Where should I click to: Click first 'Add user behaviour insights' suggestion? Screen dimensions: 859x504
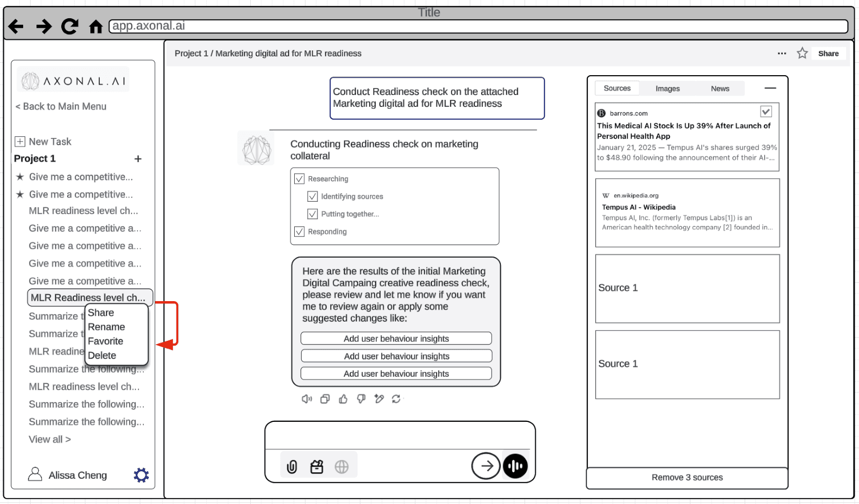point(396,339)
